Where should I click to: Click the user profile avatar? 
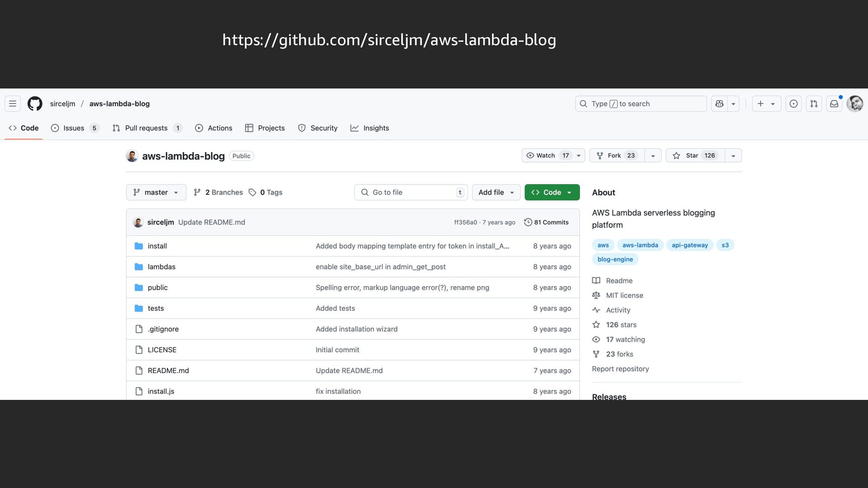click(854, 103)
